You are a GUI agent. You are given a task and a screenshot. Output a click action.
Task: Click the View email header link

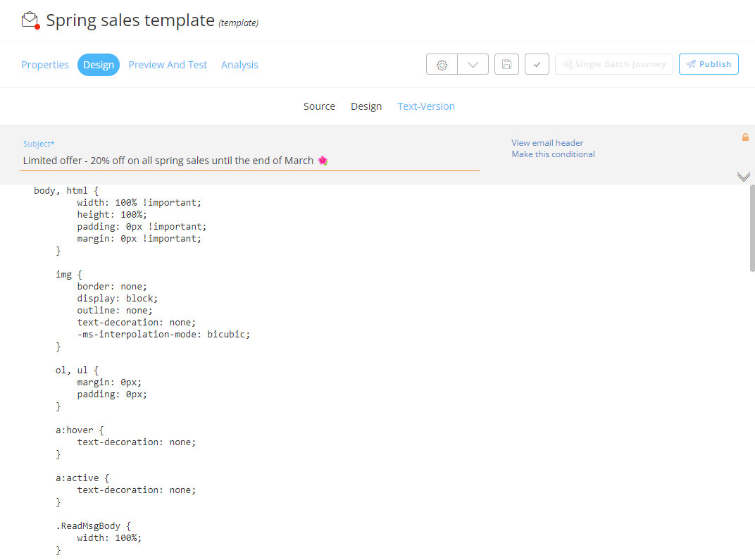click(x=547, y=143)
